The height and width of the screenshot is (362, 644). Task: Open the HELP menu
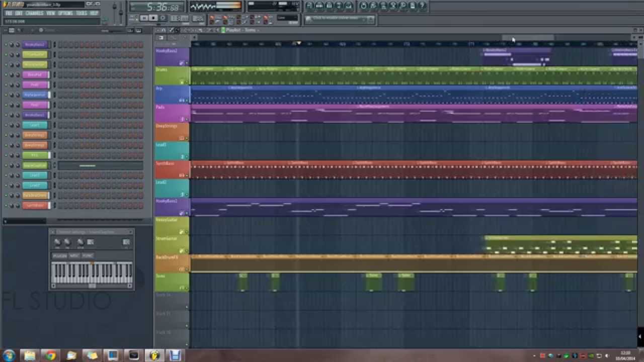(94, 13)
